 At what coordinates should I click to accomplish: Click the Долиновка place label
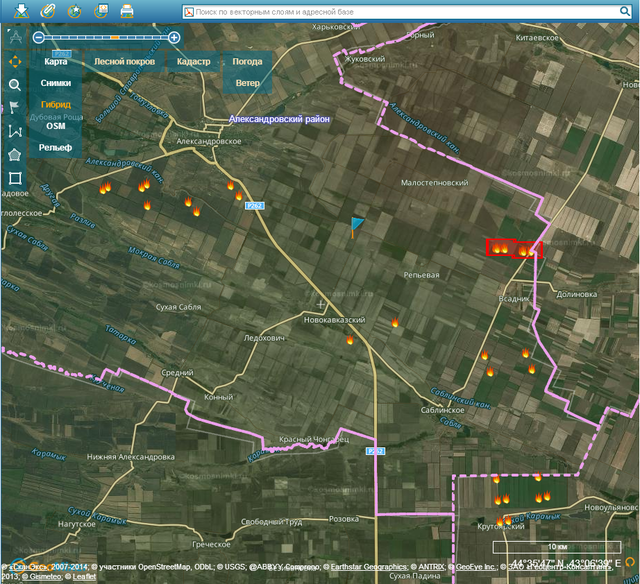coord(576,294)
